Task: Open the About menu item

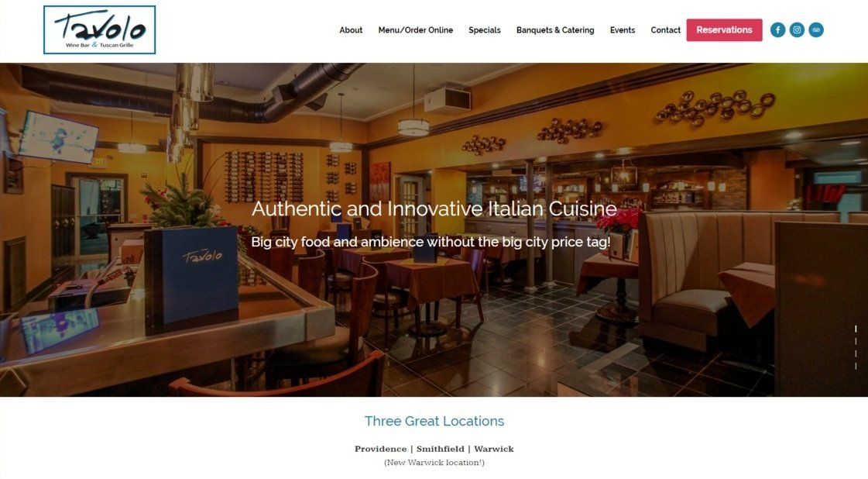Action: 351,30
